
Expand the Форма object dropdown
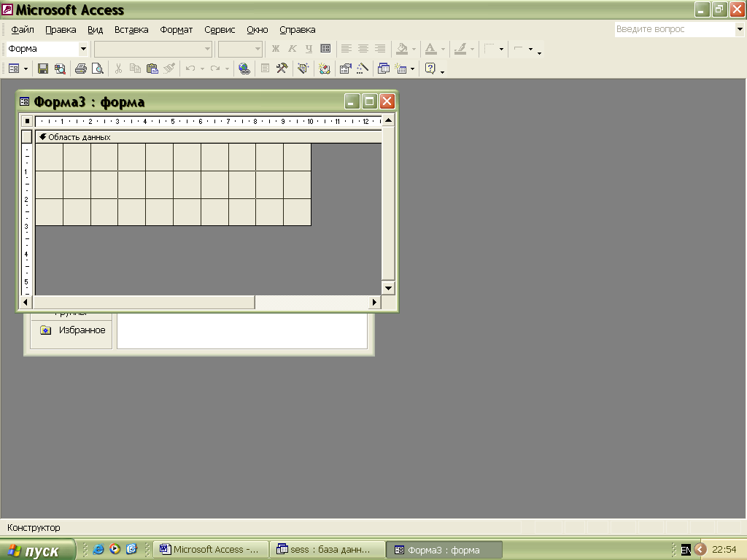(83, 49)
